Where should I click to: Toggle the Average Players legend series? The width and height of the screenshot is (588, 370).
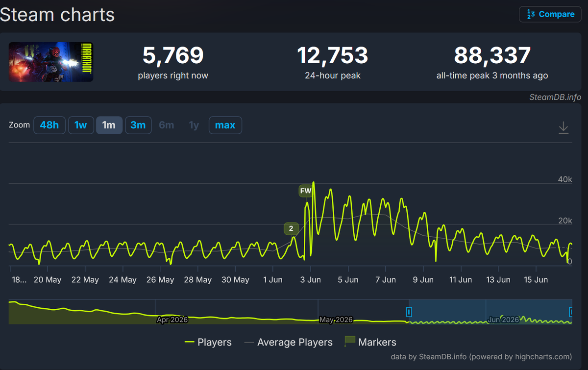[288, 342]
